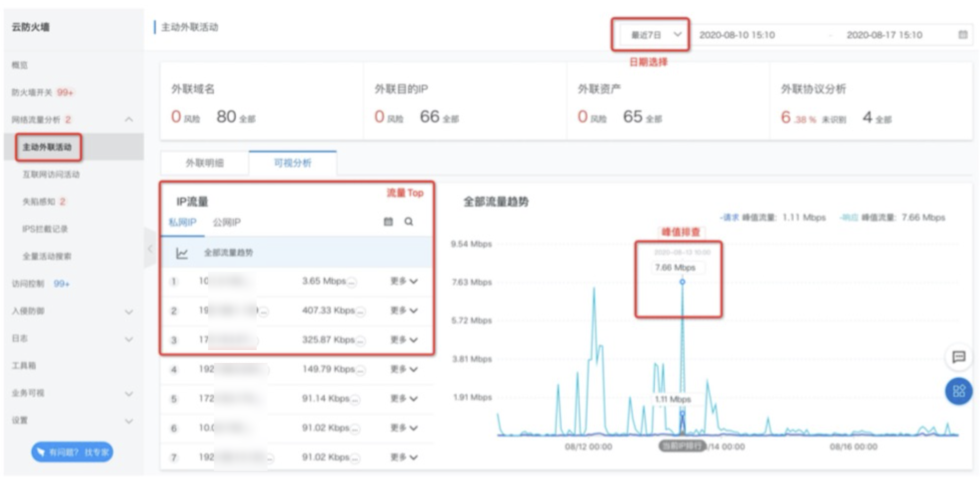Open 更多 dropdown in row 6
Viewport: 980px width, 477px height.
(404, 427)
